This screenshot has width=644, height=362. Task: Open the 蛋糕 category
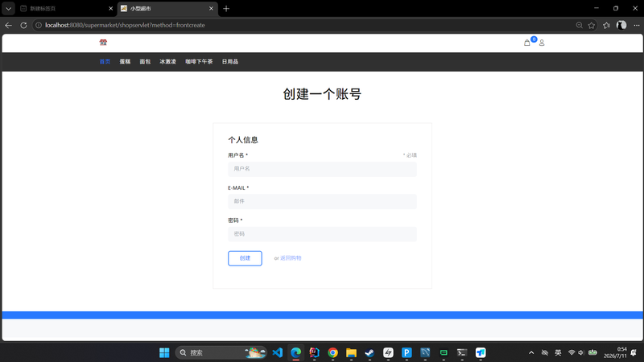(x=125, y=62)
